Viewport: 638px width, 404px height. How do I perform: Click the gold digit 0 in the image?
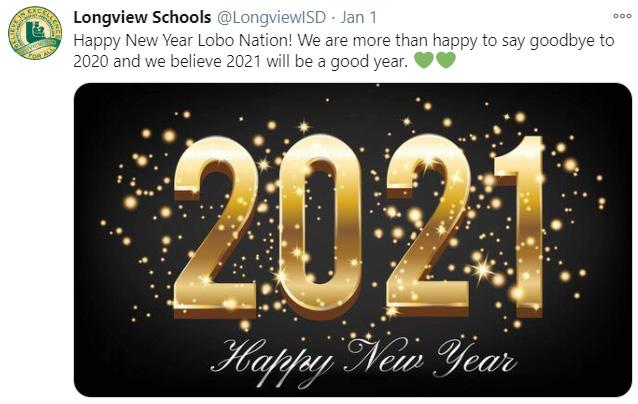(321, 227)
